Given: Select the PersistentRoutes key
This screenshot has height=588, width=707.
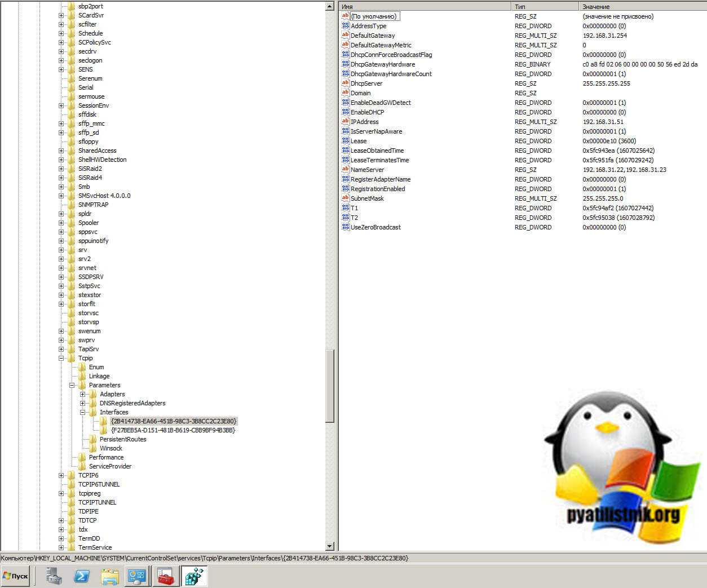Looking at the screenshot, I should pyautogui.click(x=122, y=439).
